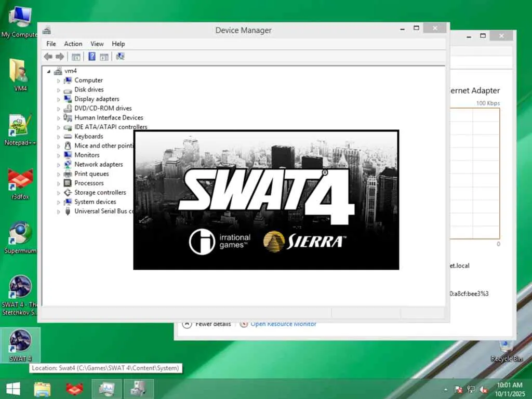Click the blue Help question mark toolbar icon

click(92, 56)
